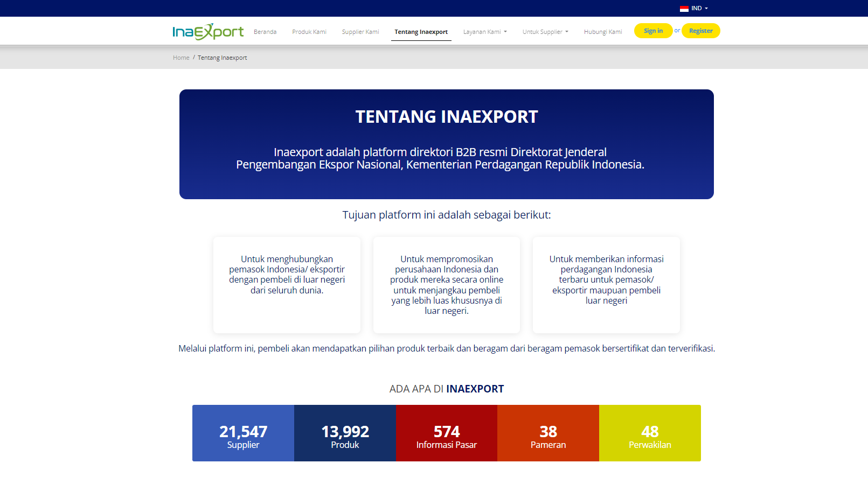Screen dimensions: 868x484
Task: Click card text 'Untuk memberikan informasi perdagangan'
Action: tap(606, 280)
